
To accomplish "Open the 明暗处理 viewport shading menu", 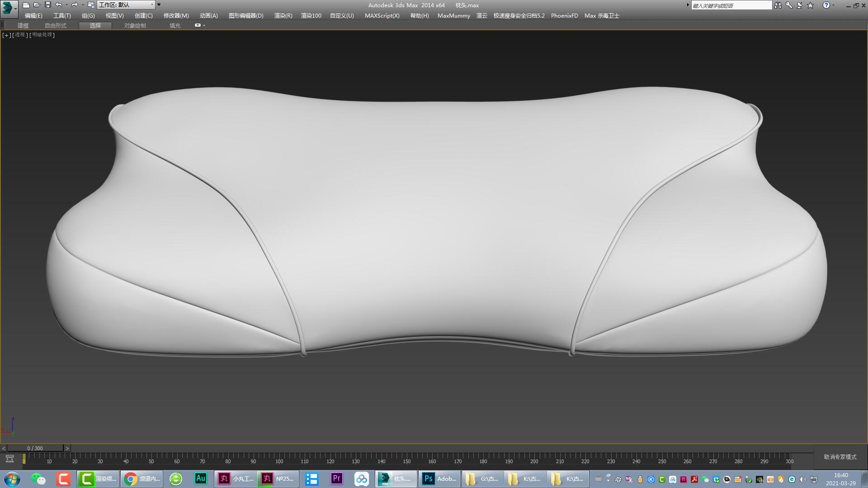I will click(42, 35).
